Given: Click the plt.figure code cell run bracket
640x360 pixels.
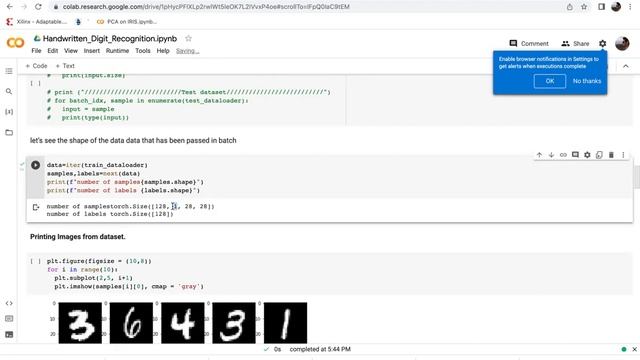Looking at the screenshot, I should coord(36,261).
